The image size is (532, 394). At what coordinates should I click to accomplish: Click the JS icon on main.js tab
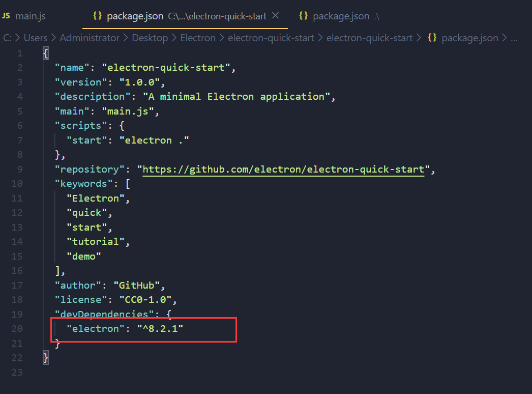point(6,16)
